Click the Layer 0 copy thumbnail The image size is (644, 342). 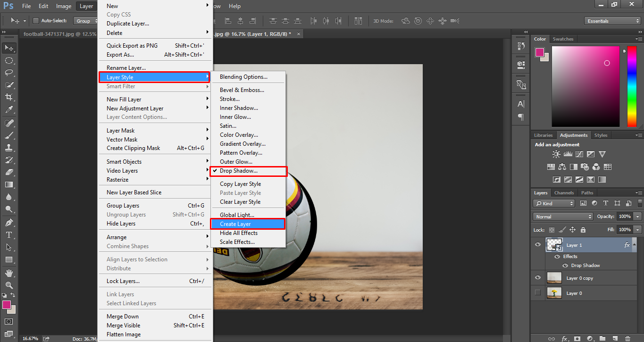click(x=554, y=278)
